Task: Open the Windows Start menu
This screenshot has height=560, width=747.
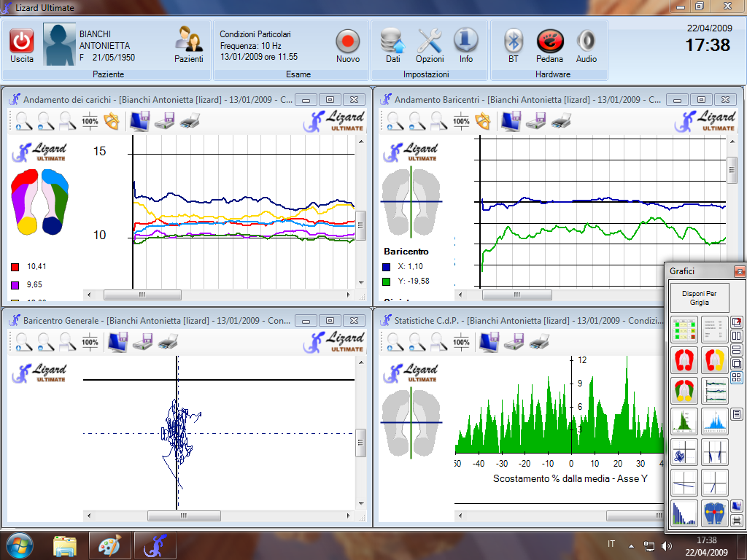Action: (19, 545)
